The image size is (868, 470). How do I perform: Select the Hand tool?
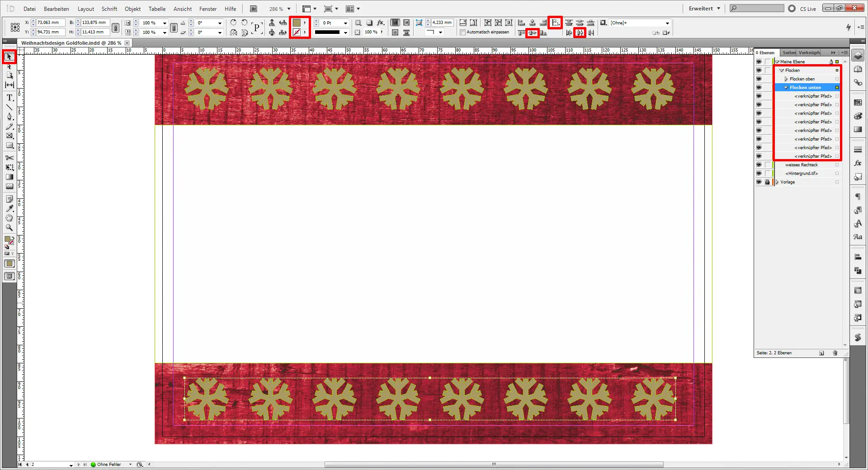[x=9, y=218]
